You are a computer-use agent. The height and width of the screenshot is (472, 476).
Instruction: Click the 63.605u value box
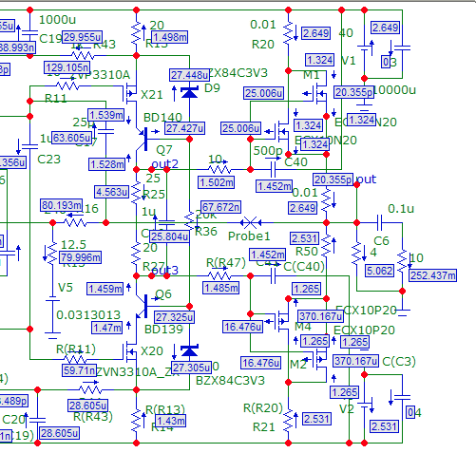tap(71, 138)
